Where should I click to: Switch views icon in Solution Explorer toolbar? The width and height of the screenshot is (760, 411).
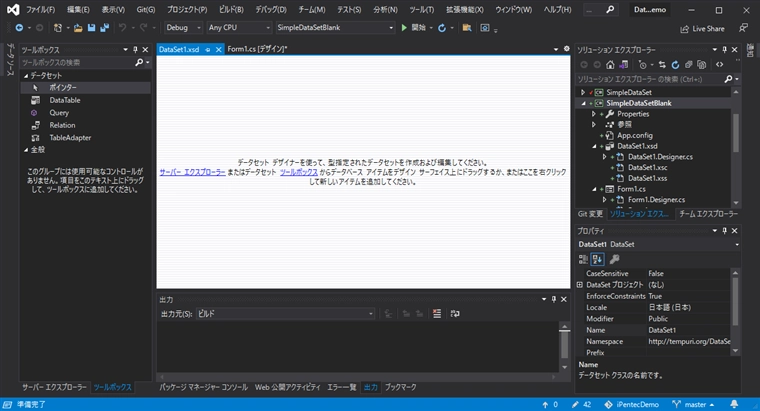click(623, 64)
